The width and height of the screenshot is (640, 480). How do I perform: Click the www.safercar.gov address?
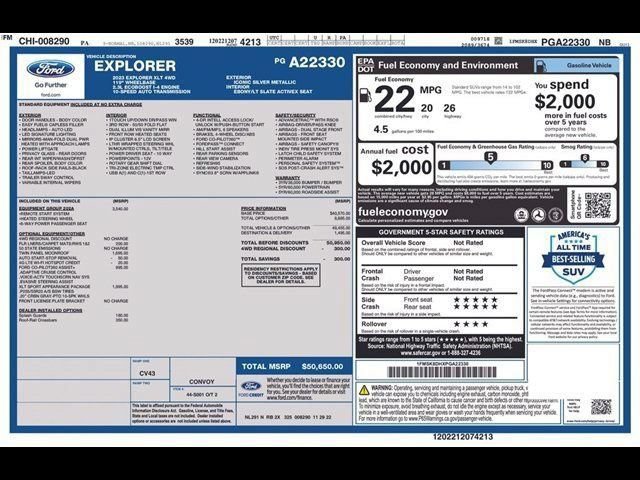click(x=420, y=353)
